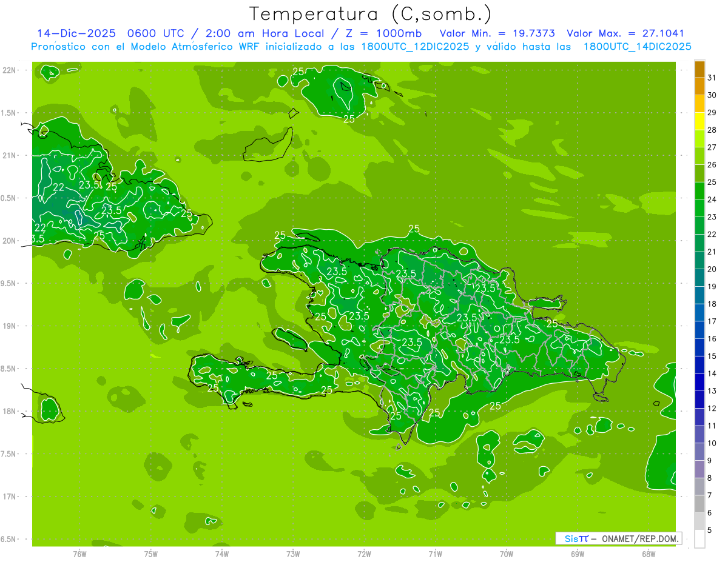Click the number 26 on the color scale
728x562 pixels.
tap(712, 164)
